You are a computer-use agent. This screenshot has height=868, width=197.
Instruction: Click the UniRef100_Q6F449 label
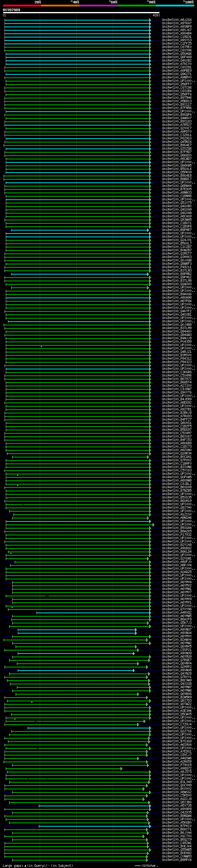click(177, 57)
